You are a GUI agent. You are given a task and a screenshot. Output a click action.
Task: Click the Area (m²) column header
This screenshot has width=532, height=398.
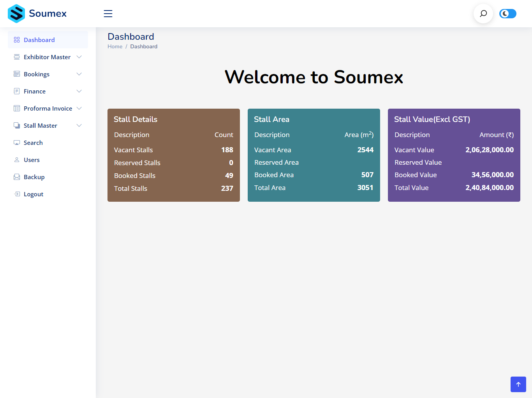pos(359,134)
